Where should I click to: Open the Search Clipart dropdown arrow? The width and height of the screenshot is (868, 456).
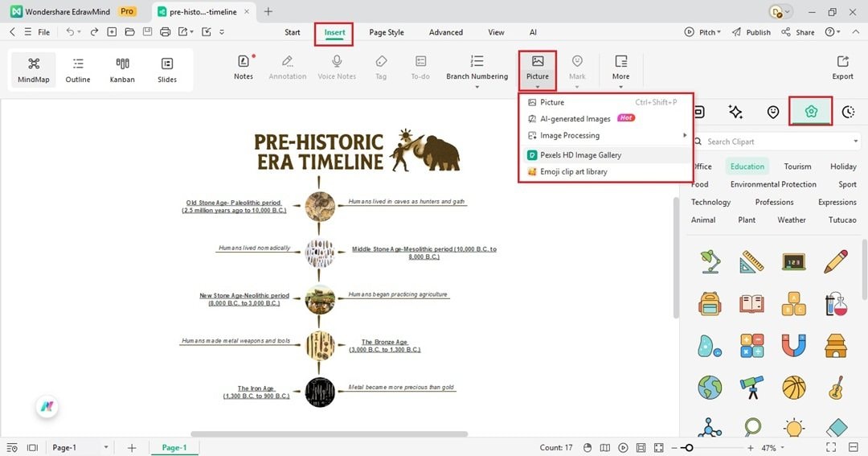(855, 142)
